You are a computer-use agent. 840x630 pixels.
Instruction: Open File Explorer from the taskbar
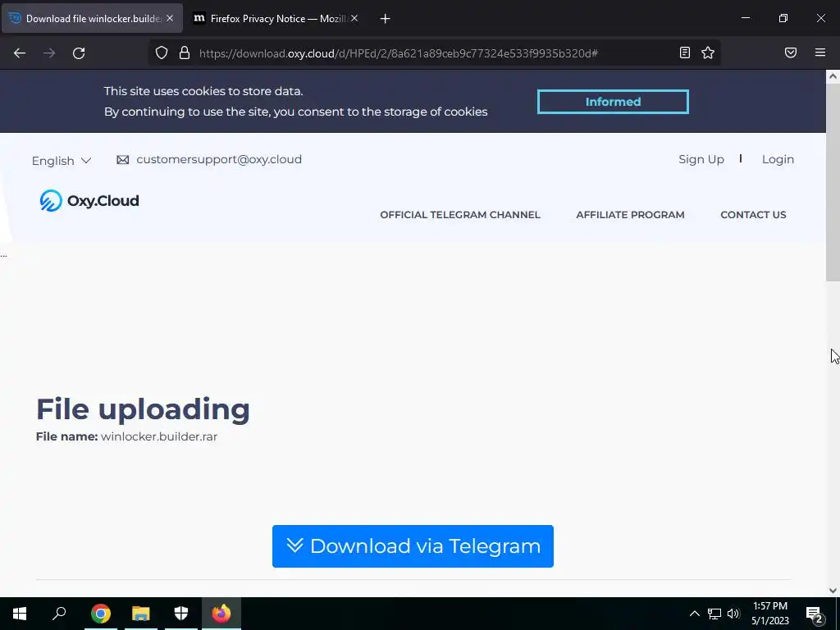(x=141, y=614)
